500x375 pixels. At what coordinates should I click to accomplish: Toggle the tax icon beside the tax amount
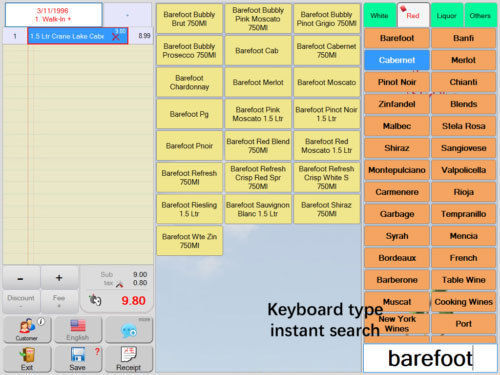[120, 284]
